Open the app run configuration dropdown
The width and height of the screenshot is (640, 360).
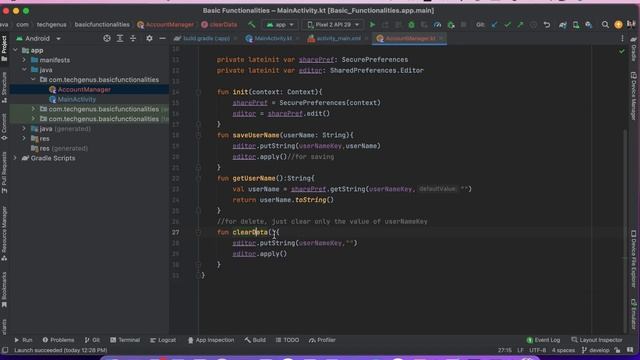tap(280, 25)
